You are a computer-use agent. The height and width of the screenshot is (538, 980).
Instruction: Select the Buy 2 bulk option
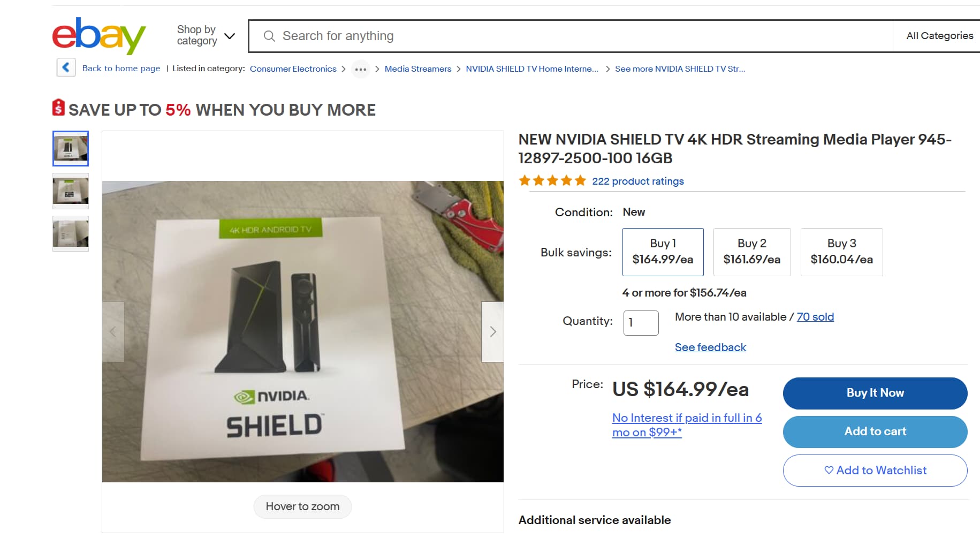751,252
